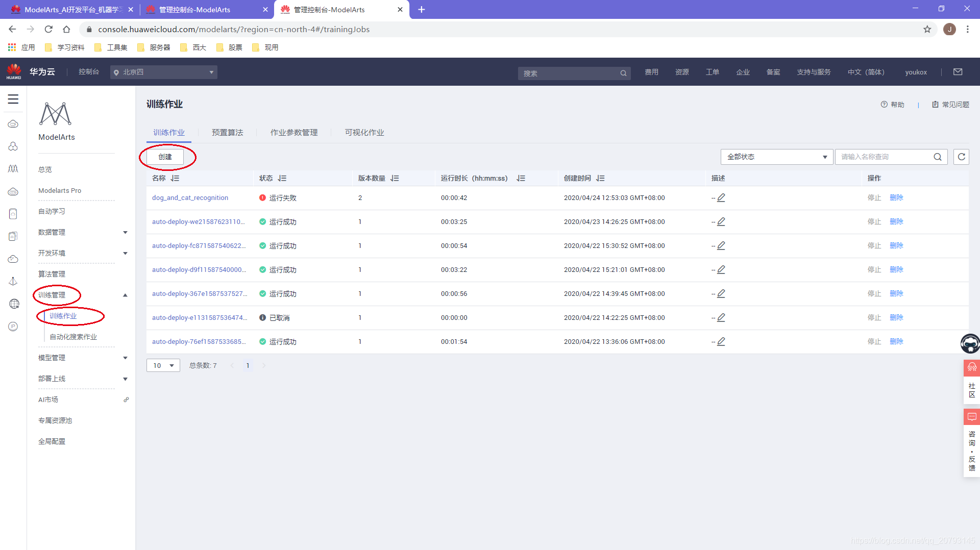The image size is (980, 550).
Task: Edit description of dog_and_cat_recognition job
Action: (x=721, y=197)
